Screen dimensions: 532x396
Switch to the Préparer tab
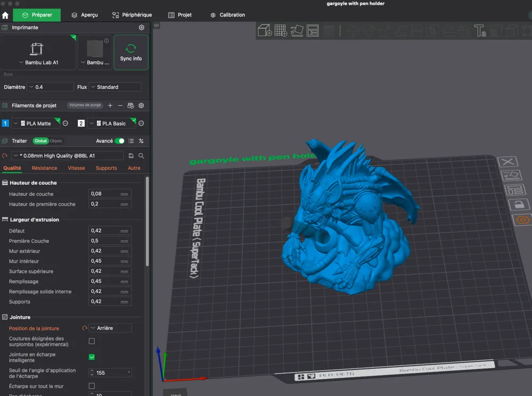[x=37, y=15]
